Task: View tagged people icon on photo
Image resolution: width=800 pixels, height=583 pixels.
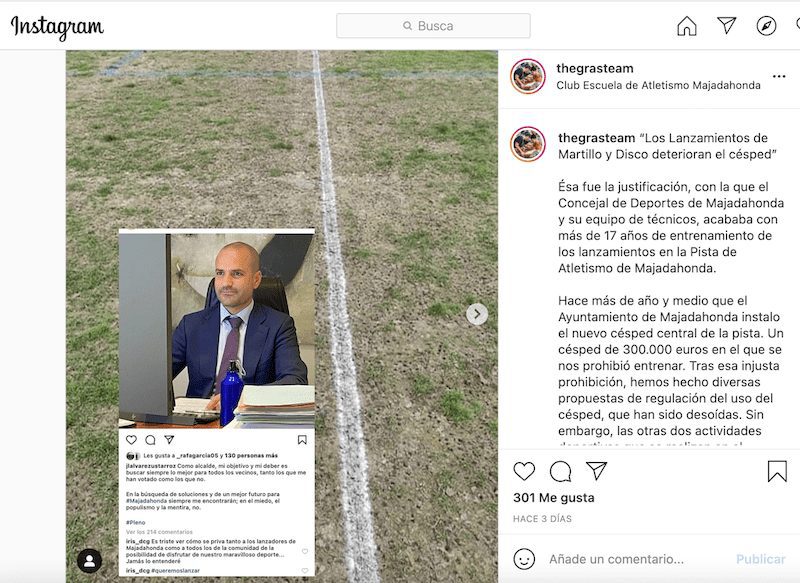Action: pos(89,561)
